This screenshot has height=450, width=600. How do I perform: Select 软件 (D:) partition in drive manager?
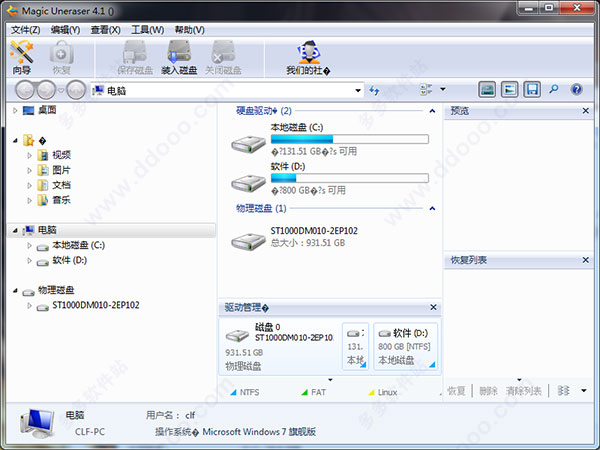tap(405, 346)
